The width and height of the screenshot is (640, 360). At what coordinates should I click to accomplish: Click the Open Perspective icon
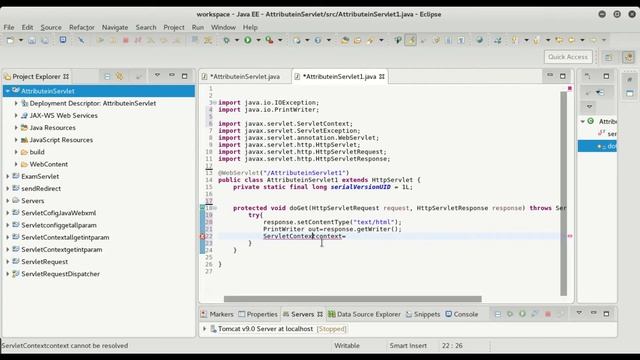609,57
